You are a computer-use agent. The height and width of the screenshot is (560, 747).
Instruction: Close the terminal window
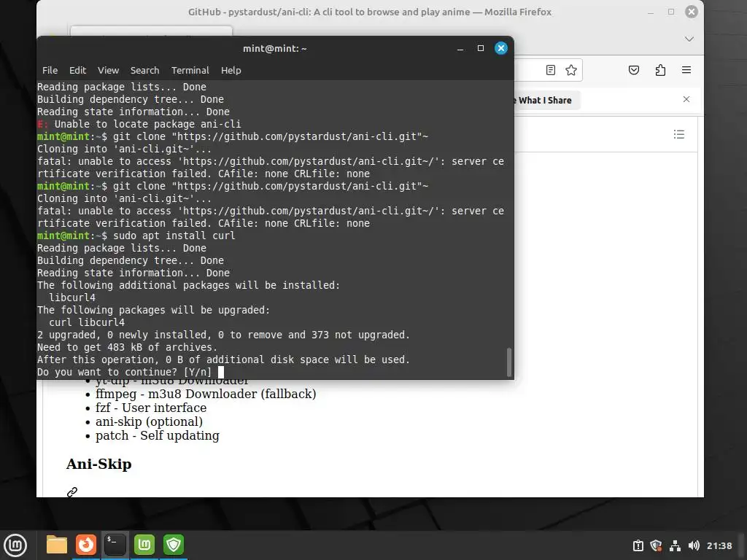pos(501,48)
